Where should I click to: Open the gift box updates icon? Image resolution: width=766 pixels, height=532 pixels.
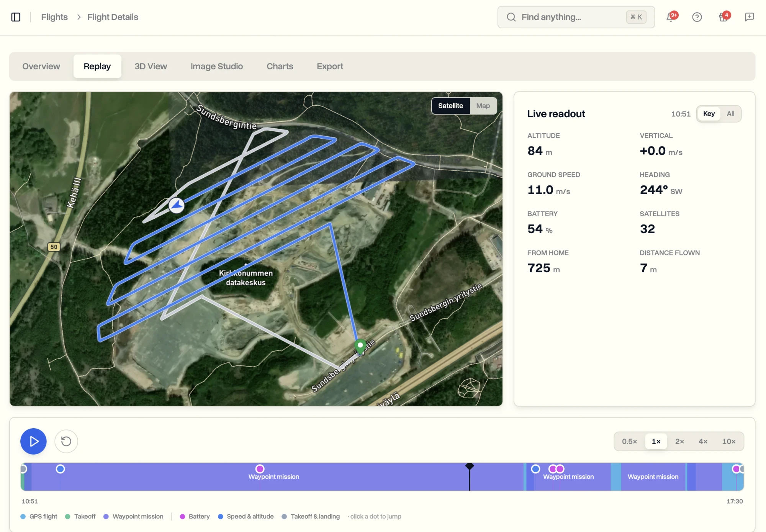pyautogui.click(x=723, y=17)
